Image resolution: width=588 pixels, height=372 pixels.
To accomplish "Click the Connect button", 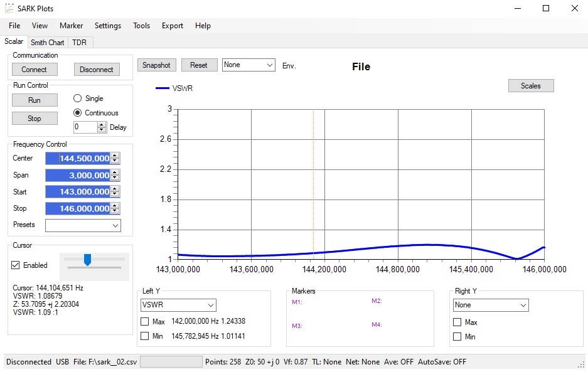I will [x=35, y=70].
